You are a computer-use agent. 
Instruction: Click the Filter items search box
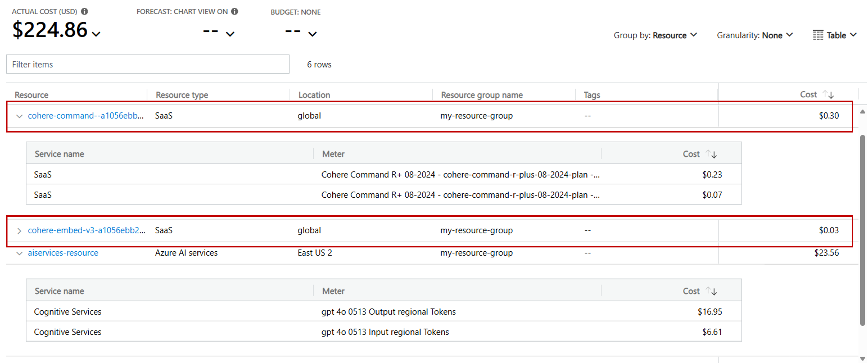pyautogui.click(x=147, y=64)
